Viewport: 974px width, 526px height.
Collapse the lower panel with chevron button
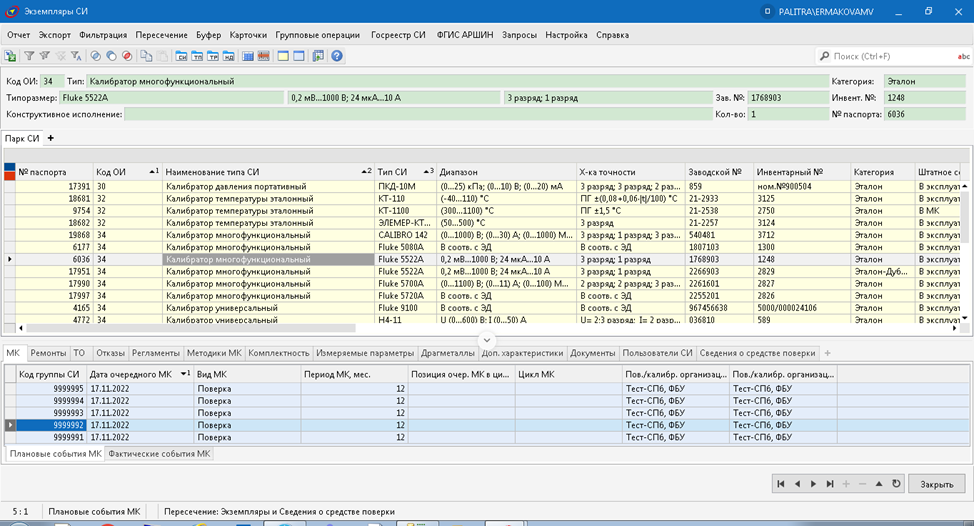pyautogui.click(x=487, y=340)
